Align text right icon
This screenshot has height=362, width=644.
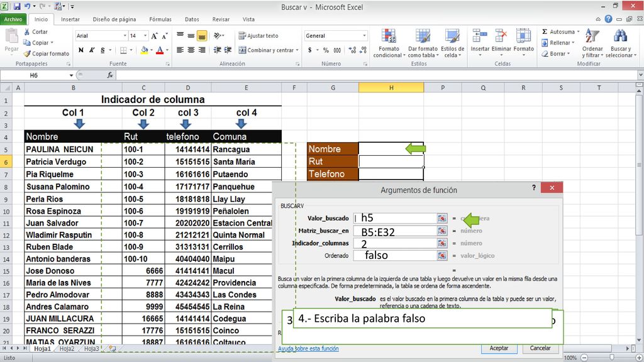point(202,50)
